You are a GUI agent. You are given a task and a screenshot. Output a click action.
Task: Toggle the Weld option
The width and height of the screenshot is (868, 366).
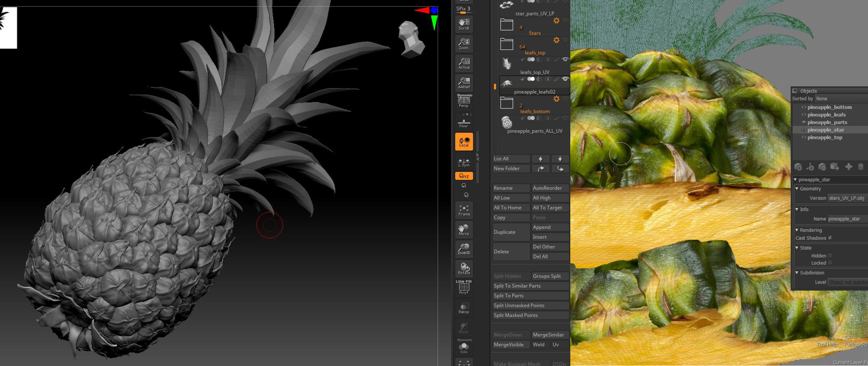540,345
